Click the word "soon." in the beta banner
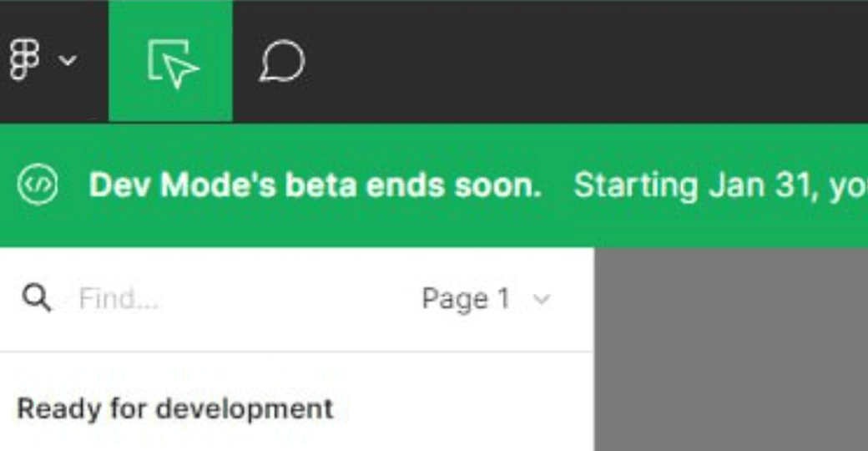The image size is (868, 451). point(497,185)
